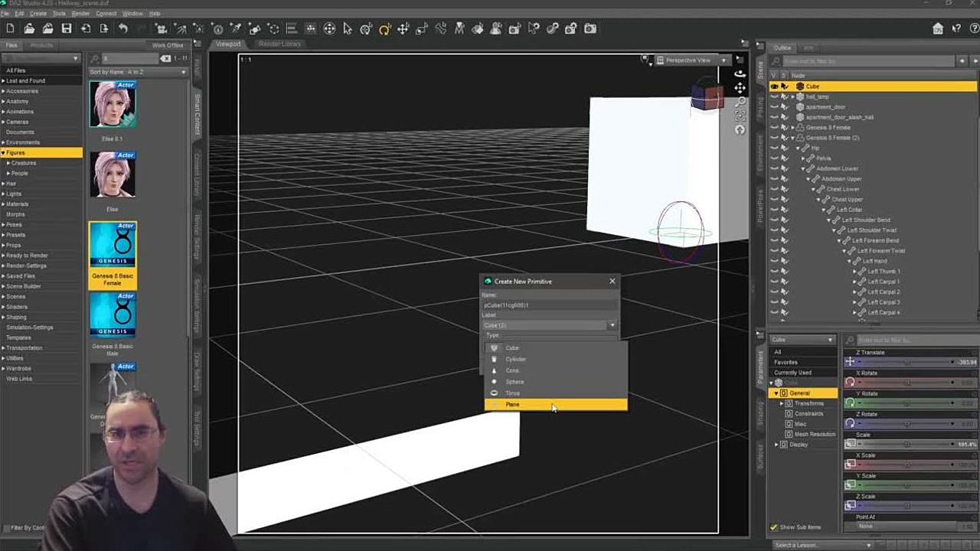This screenshot has height=551, width=980.
Task: Click the Work Offline button
Action: coord(168,45)
